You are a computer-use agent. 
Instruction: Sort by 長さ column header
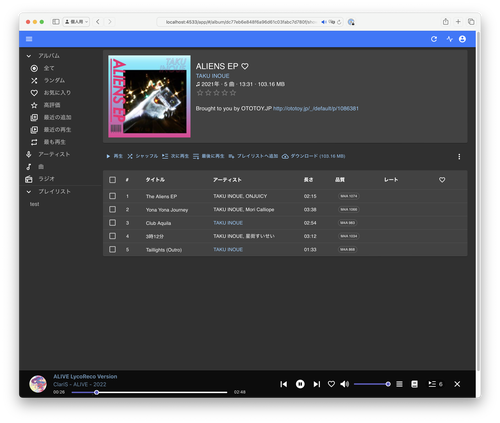pyautogui.click(x=308, y=180)
